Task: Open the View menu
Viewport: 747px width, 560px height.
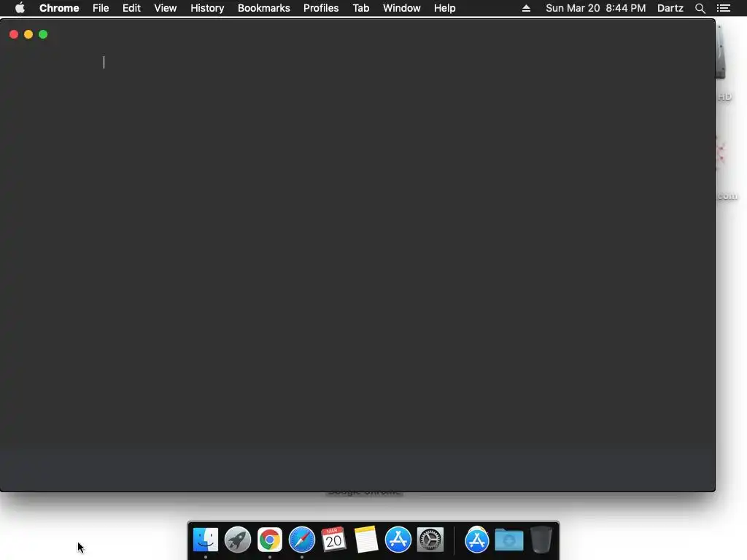Action: click(166, 8)
